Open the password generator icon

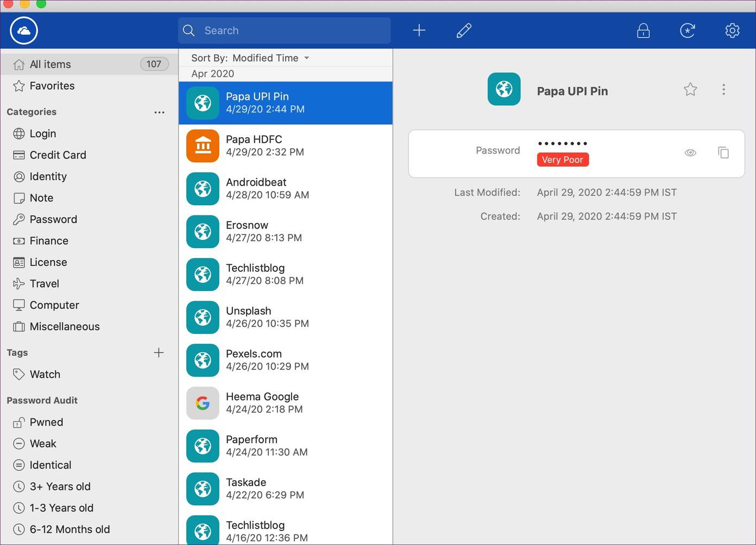click(x=688, y=30)
